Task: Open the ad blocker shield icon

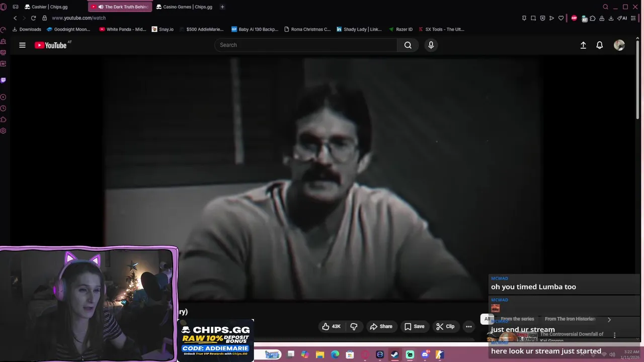Action: [542, 18]
